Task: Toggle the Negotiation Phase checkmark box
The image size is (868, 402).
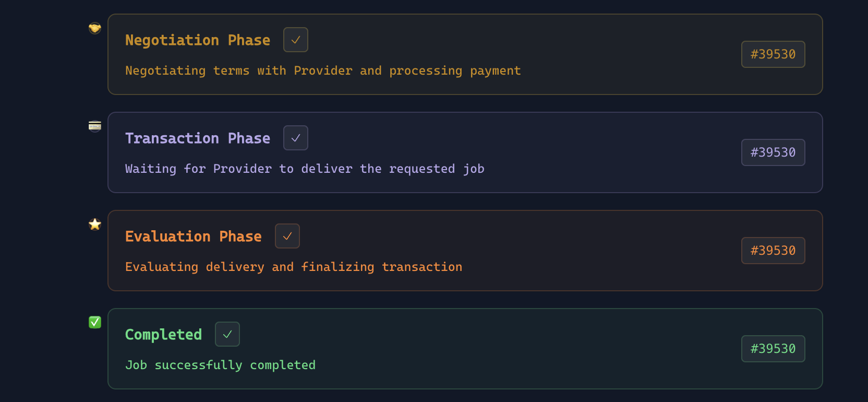Action: pos(296,40)
